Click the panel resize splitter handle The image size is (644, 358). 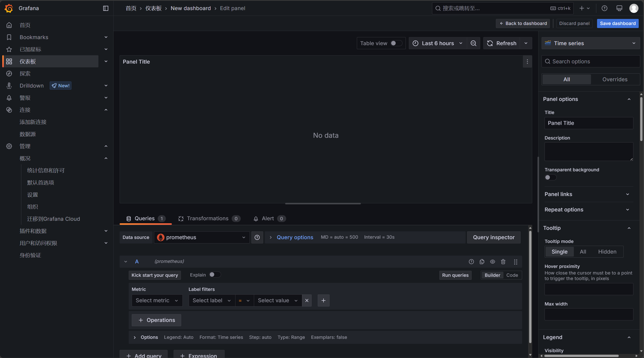[323, 204]
